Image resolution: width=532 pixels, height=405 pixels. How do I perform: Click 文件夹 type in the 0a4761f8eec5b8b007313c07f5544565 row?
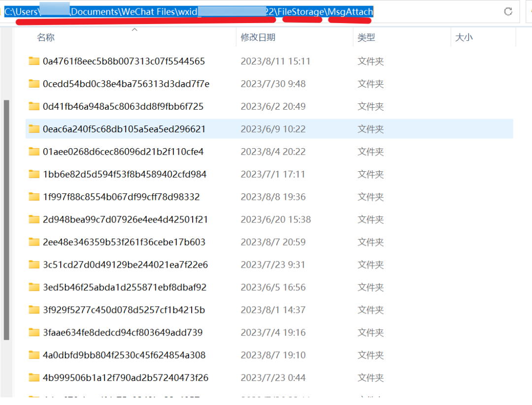[x=370, y=61]
